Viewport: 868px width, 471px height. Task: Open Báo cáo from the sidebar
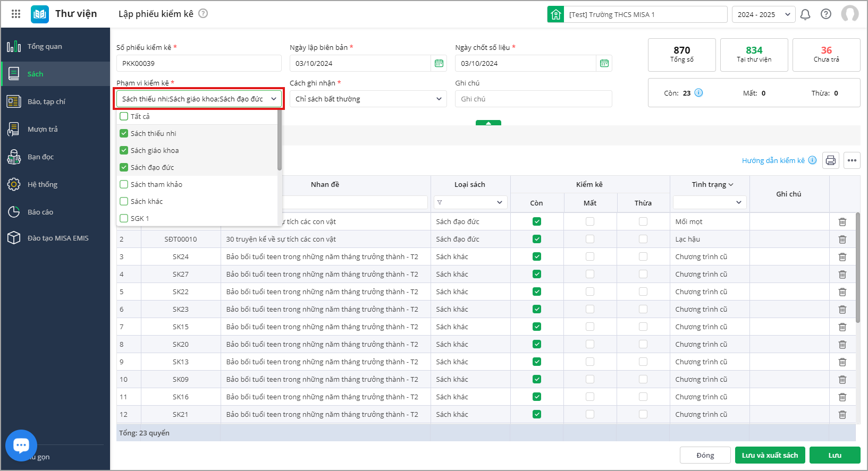[40, 212]
